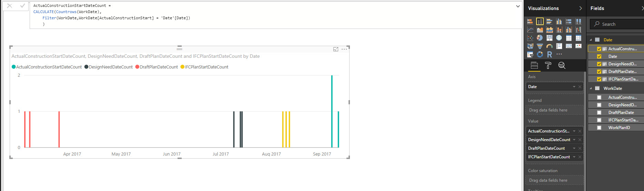
Task: Check IFCPlanStartDa... field under WorkDate
Action: pyautogui.click(x=599, y=120)
